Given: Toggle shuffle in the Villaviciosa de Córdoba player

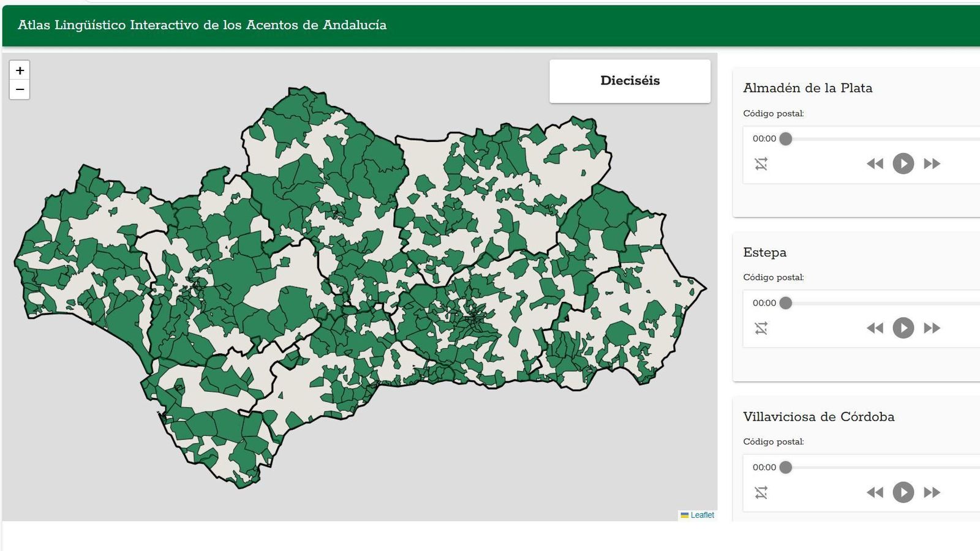Looking at the screenshot, I should (x=761, y=492).
